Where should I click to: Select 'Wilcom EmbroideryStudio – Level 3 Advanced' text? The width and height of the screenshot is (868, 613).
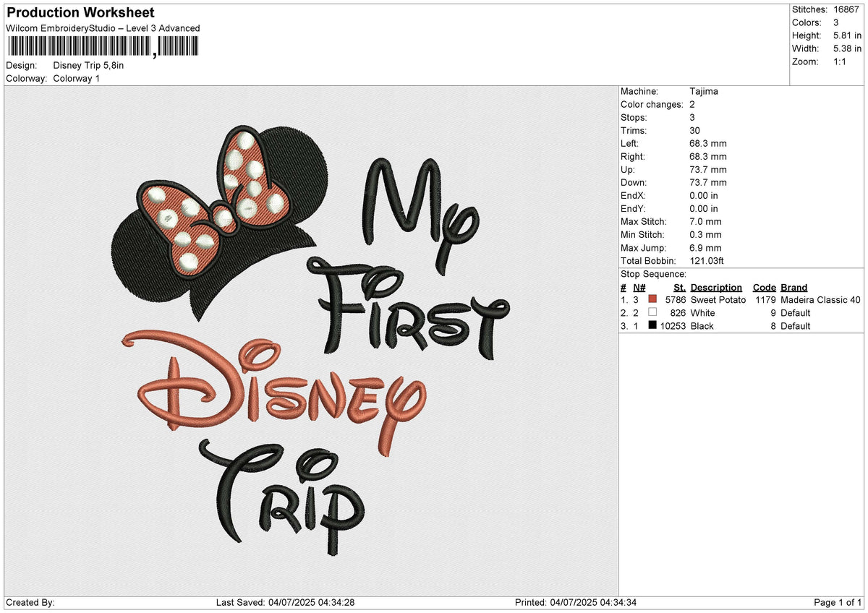(x=103, y=28)
